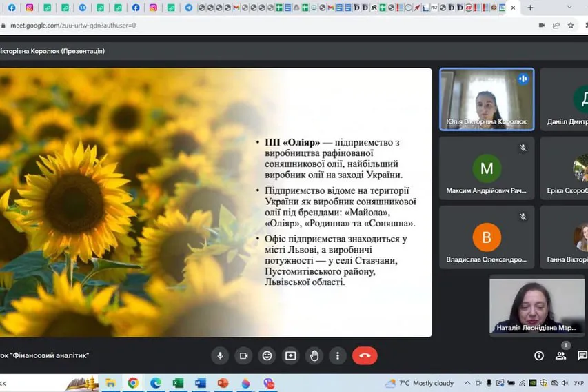
Task: Switch the УКР keyboard language indicator
Action: [x=578, y=383]
